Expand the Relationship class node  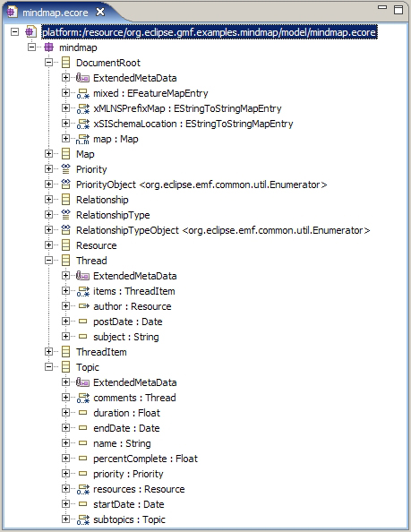click(48, 199)
